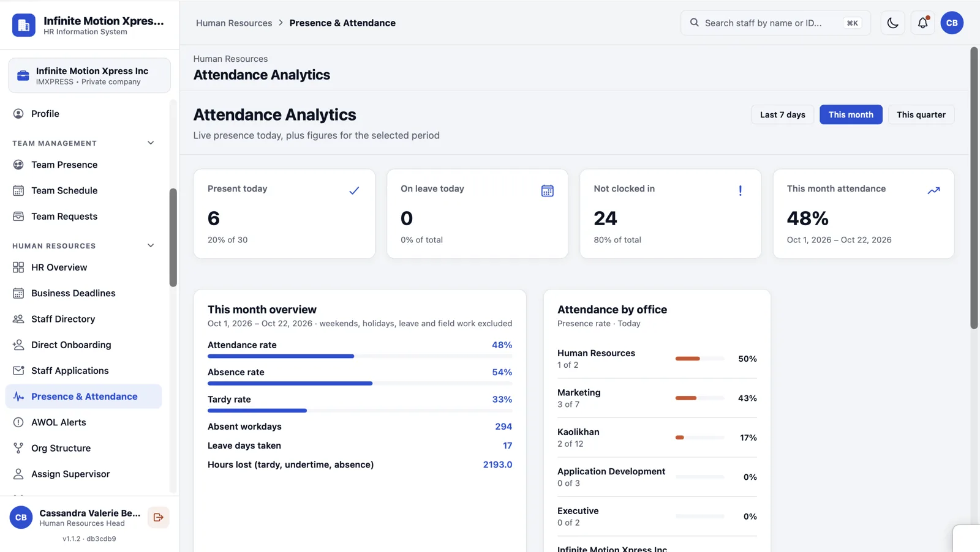
Task: Select the This month period
Action: click(x=851, y=115)
